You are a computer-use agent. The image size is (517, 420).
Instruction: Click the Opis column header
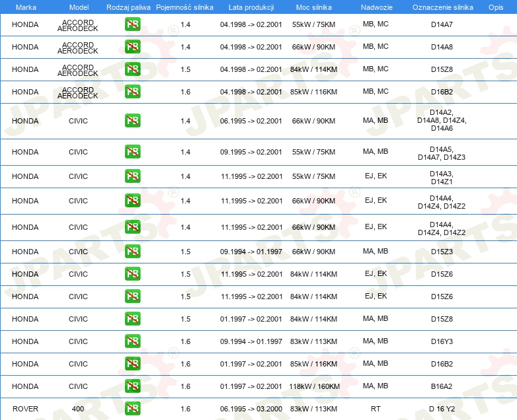pos(496,7)
